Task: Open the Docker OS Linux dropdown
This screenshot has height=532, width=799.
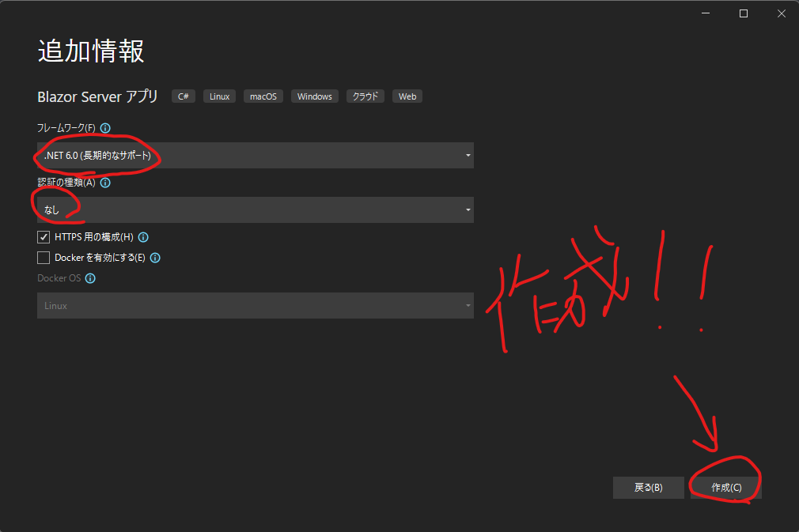Action: click(256, 305)
